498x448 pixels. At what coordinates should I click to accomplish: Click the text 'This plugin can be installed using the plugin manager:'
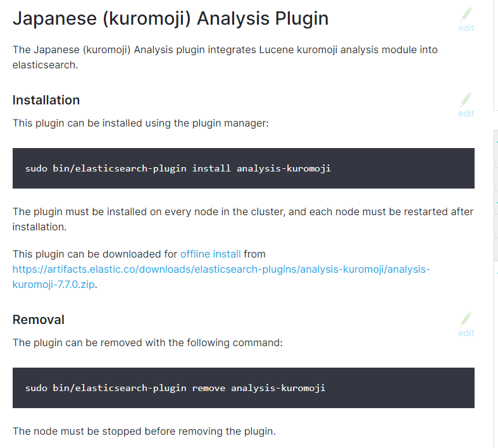pyautogui.click(x=140, y=123)
